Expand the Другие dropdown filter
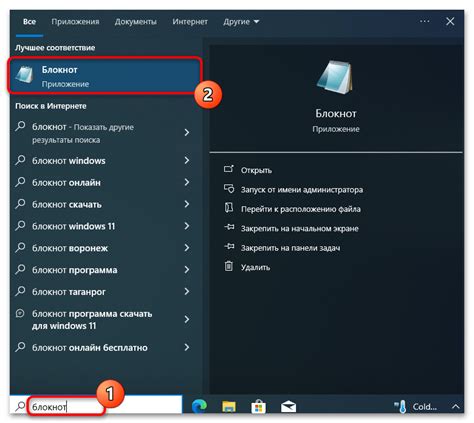 (x=241, y=22)
